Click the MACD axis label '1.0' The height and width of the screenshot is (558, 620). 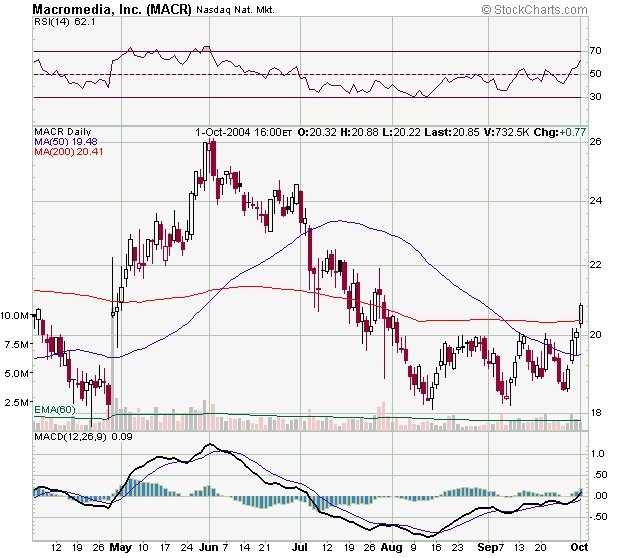coord(597,454)
